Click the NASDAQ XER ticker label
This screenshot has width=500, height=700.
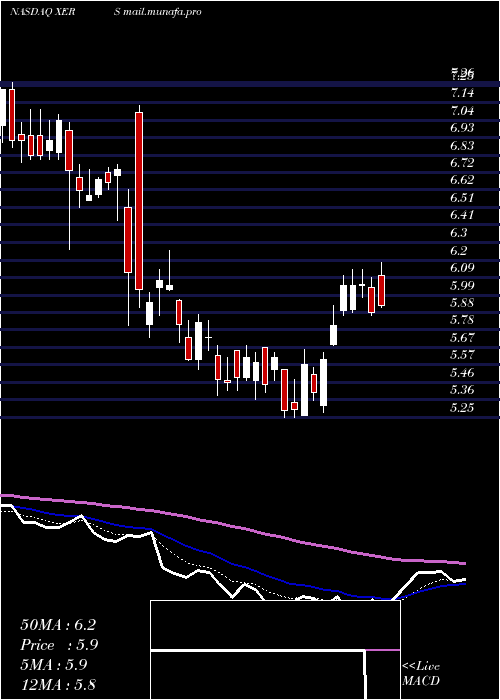42,12
